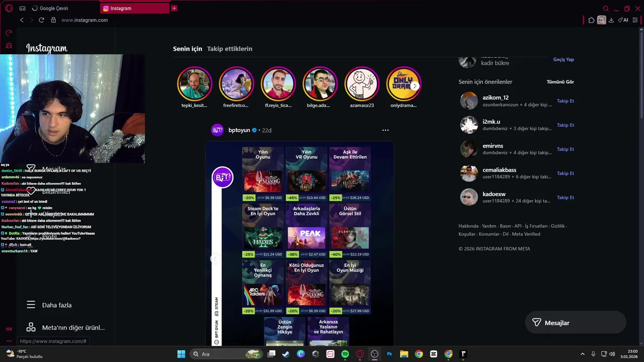Image resolution: width=644 pixels, height=362 pixels.
Task: Open the Gizlilik footer link
Action: point(557,226)
